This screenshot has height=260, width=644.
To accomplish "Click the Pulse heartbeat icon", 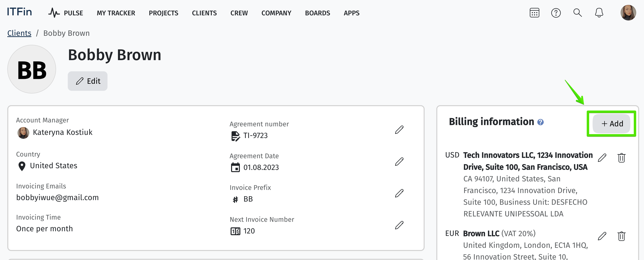I will point(54,13).
